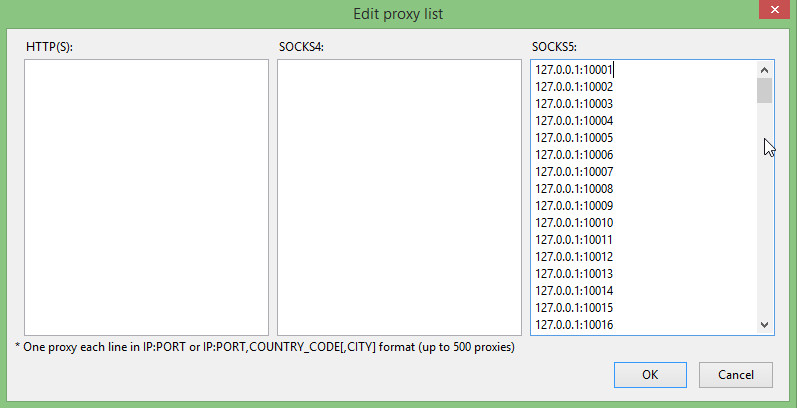This screenshot has width=797, height=408.
Task: Click the Edit proxy list title bar
Action: tap(398, 14)
